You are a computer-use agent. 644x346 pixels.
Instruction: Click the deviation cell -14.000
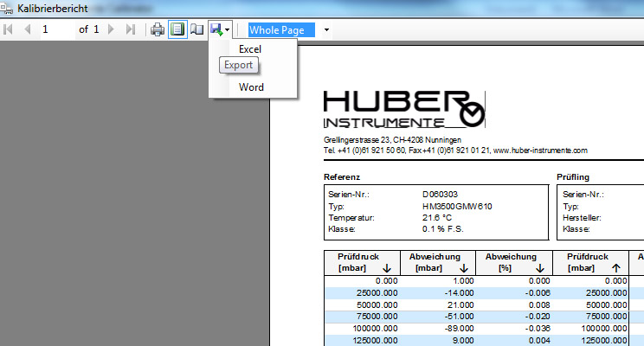tap(459, 293)
